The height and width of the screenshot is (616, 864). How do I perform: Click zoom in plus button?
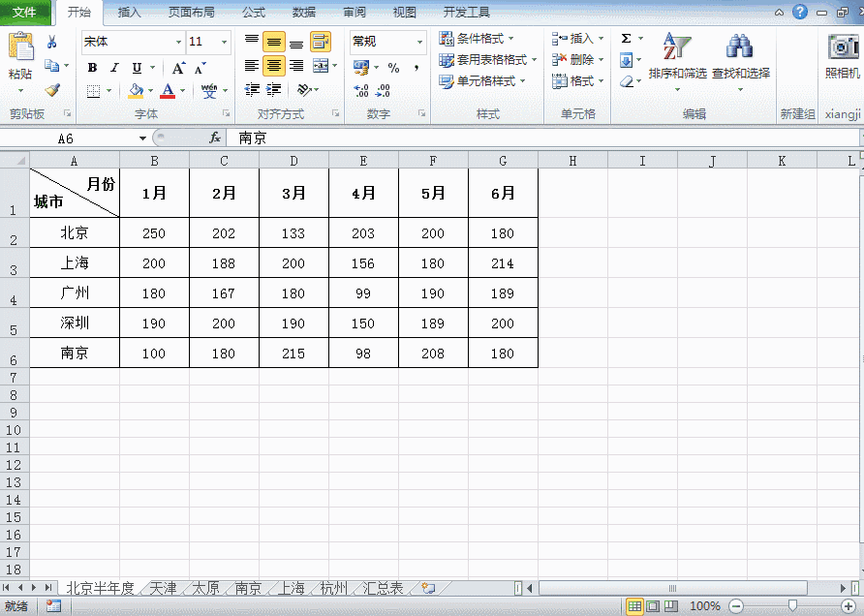point(849,606)
